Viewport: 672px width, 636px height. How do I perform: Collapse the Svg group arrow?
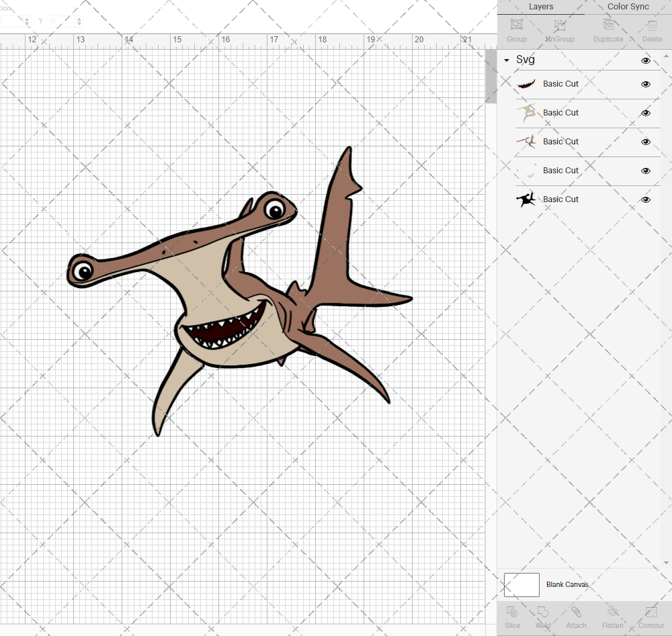[507, 60]
